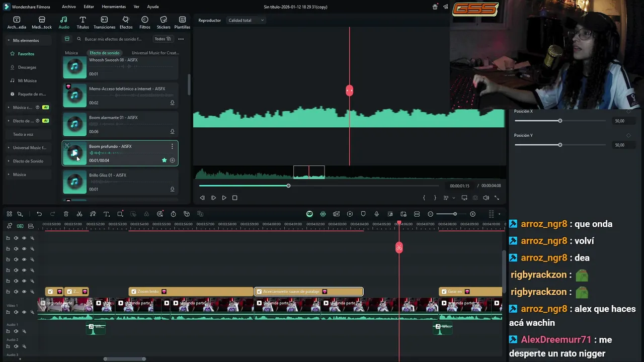Open the Media stock panel
The height and width of the screenshot is (362, 644).
click(x=42, y=23)
